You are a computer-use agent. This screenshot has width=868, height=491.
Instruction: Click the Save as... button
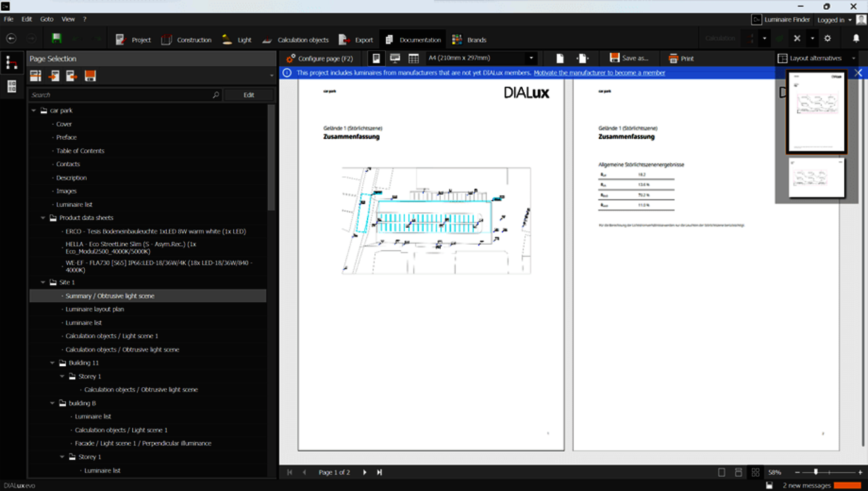[628, 58]
